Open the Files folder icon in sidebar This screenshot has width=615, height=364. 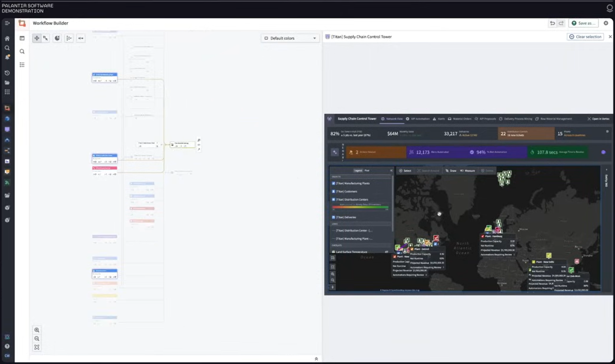coord(7,82)
